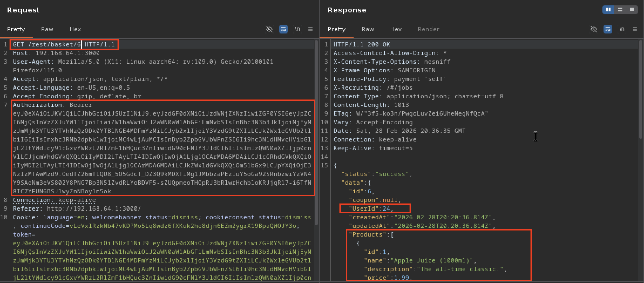
Task: Toggle hidden characters icon in Response panel
Action: click(x=594, y=29)
